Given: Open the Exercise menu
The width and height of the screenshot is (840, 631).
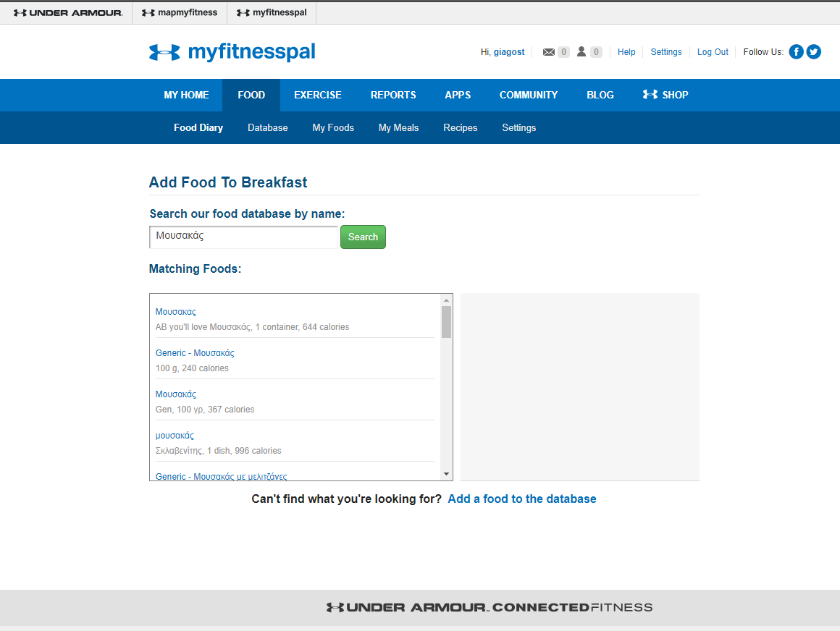Looking at the screenshot, I should pos(318,95).
